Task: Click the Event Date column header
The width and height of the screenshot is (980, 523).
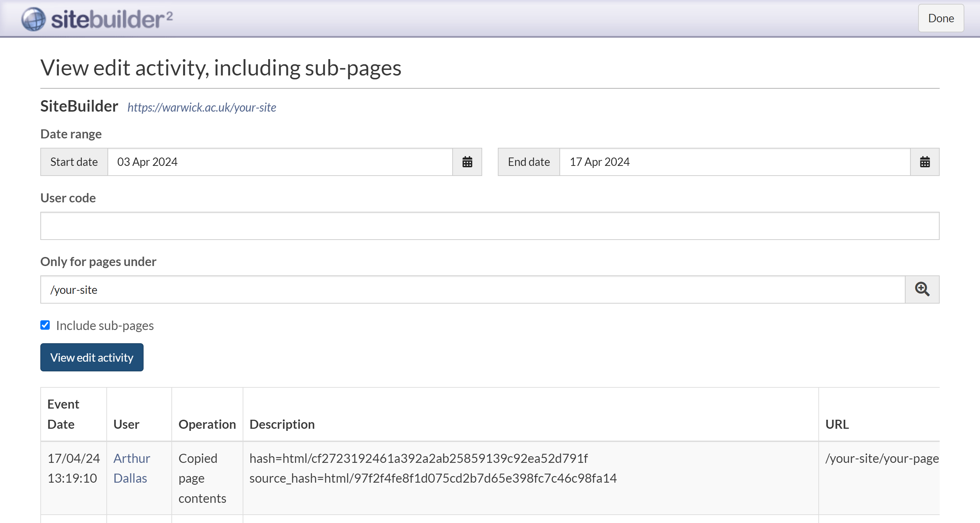Action: (63, 414)
